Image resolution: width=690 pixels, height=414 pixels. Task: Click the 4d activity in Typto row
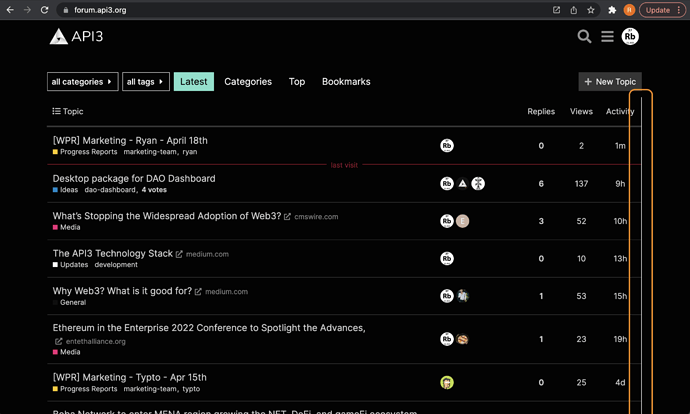[620, 382]
